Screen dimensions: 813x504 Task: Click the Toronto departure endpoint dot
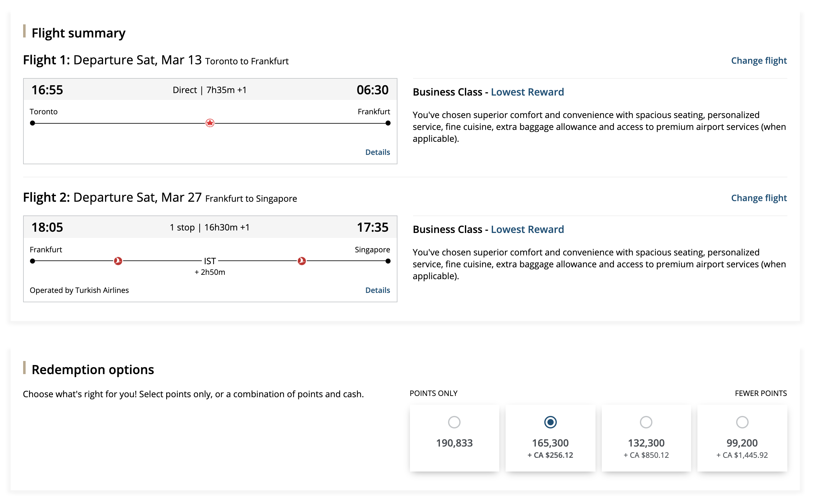click(x=32, y=123)
